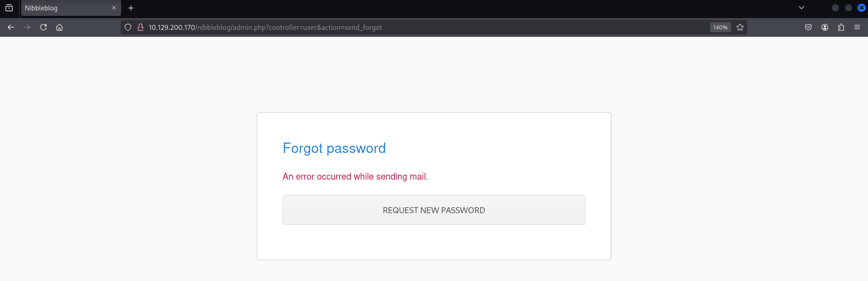This screenshot has height=281, width=868.
Task: Show insecure connection padlock info
Action: (141, 27)
